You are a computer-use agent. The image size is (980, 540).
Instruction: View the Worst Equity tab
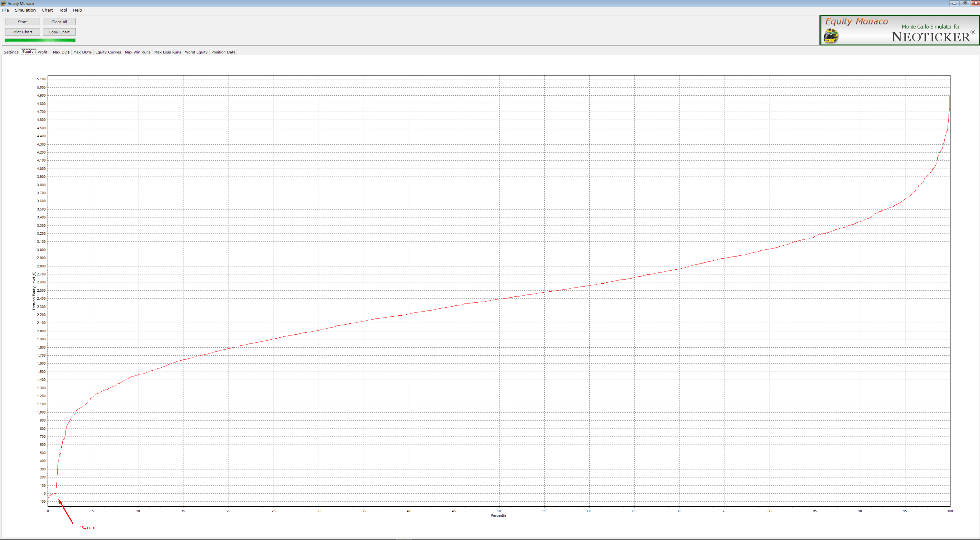pos(196,52)
